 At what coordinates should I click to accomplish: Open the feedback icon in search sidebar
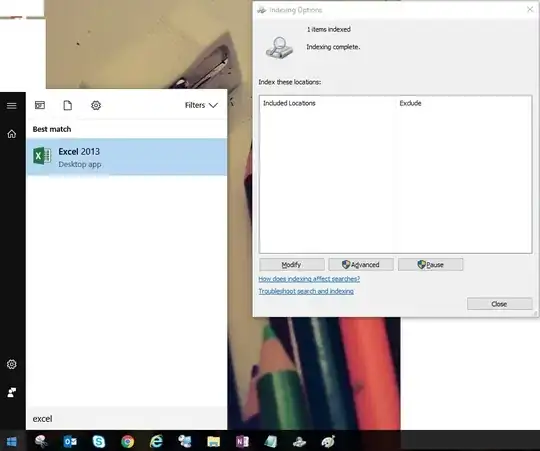(12, 392)
